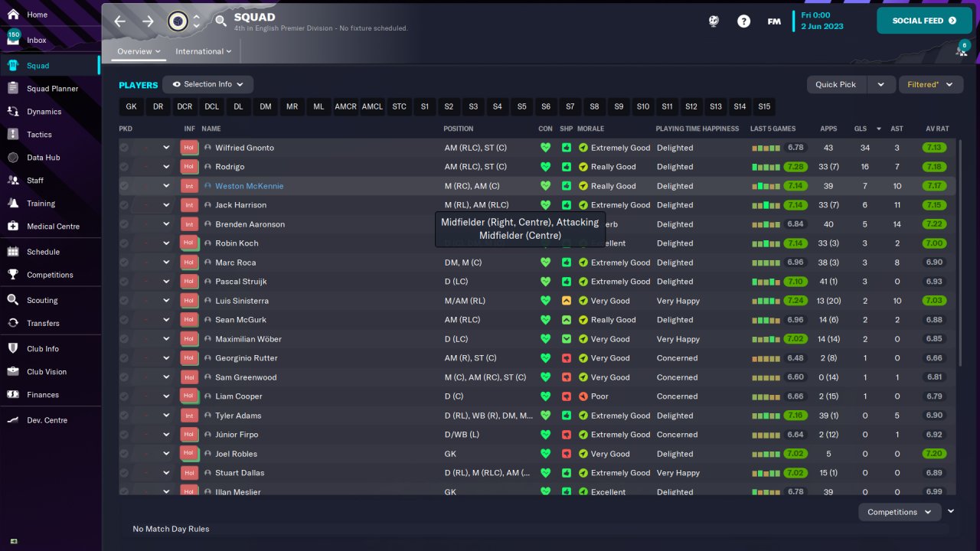Select the GK position tab
Screen dimensions: 980x551
click(131, 106)
